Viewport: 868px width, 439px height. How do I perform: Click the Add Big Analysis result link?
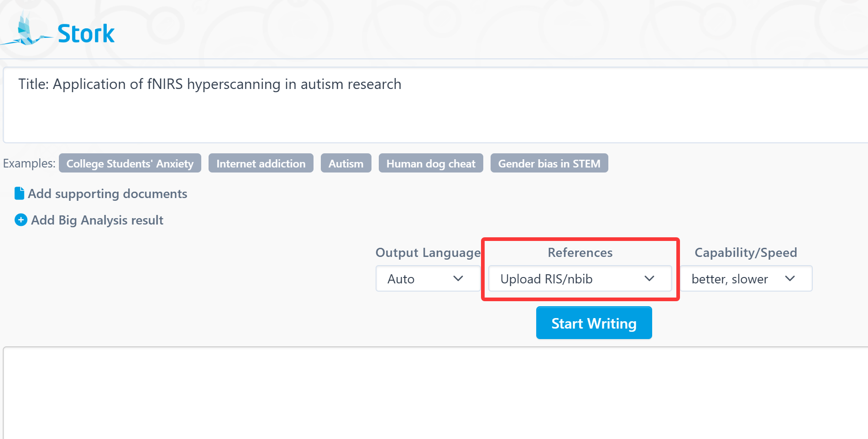(x=97, y=220)
